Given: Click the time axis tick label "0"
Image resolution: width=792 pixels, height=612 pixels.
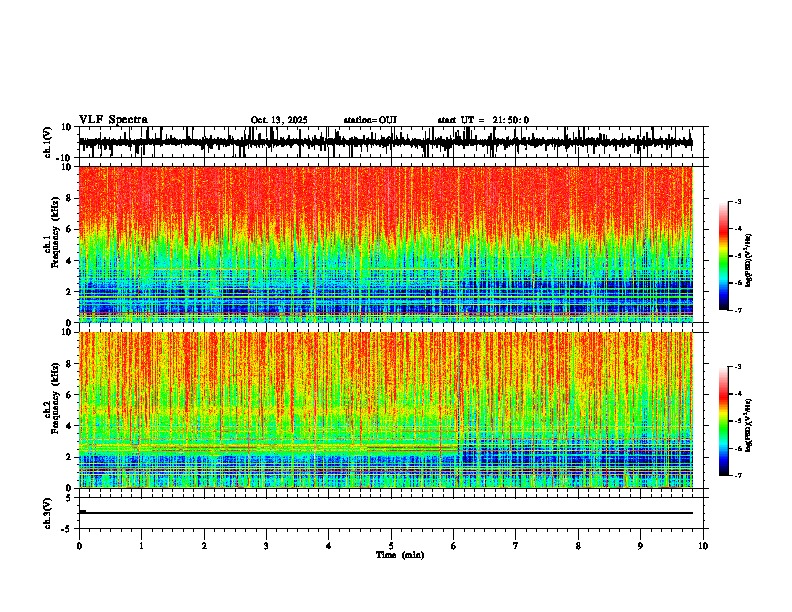Looking at the screenshot, I should [x=79, y=546].
